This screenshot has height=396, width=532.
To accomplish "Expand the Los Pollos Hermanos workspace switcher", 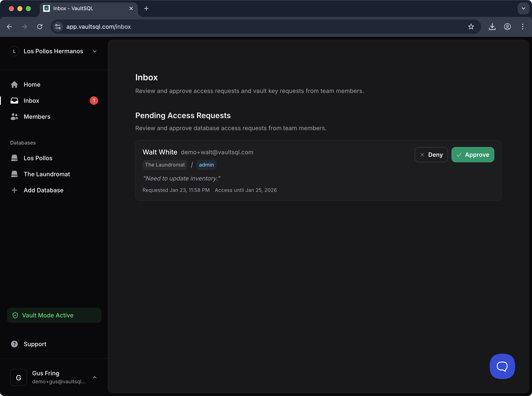I will [95, 51].
